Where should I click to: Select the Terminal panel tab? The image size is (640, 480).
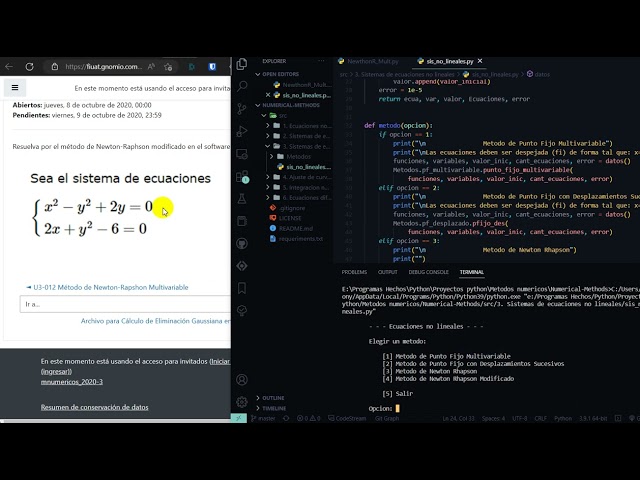(x=472, y=272)
